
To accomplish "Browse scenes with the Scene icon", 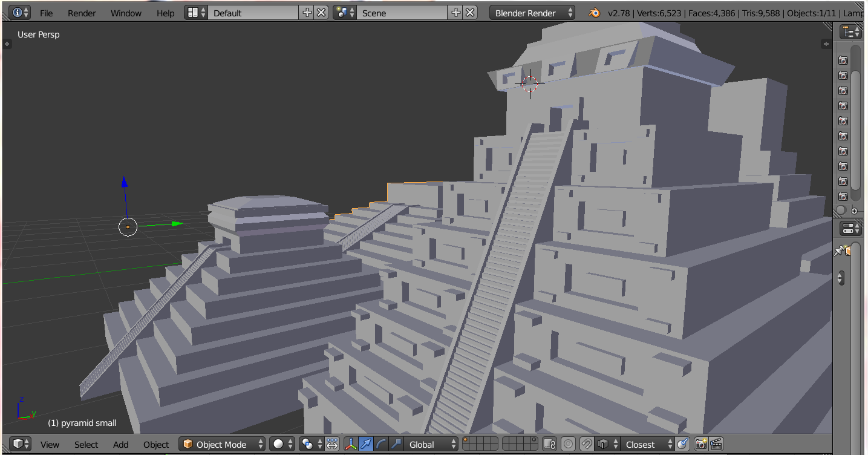I will click(345, 13).
